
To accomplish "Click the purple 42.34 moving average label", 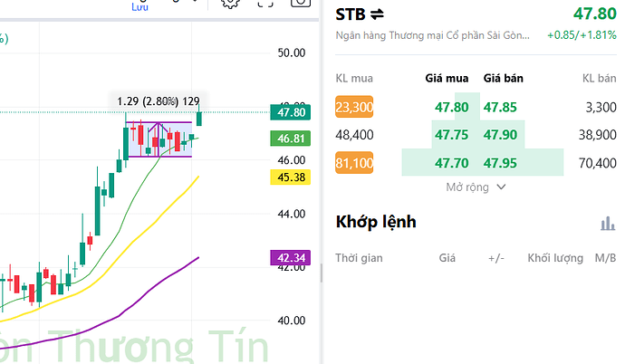I will [x=290, y=258].
